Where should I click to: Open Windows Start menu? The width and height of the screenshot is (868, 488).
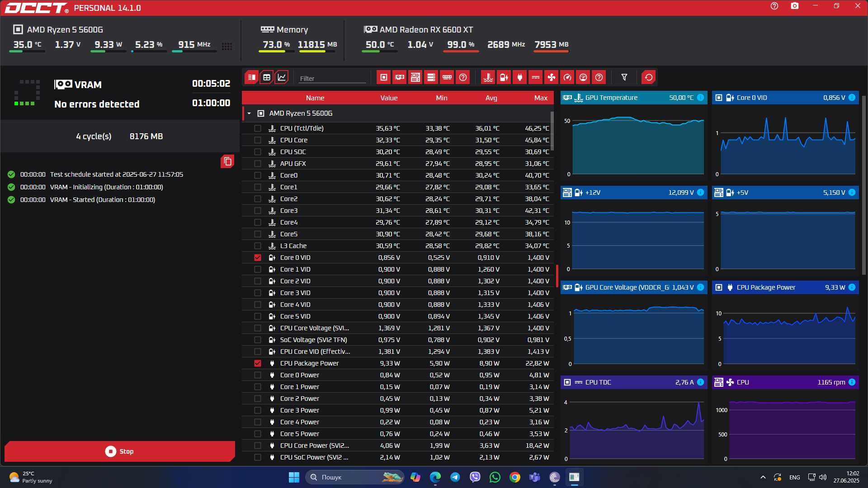(294, 477)
